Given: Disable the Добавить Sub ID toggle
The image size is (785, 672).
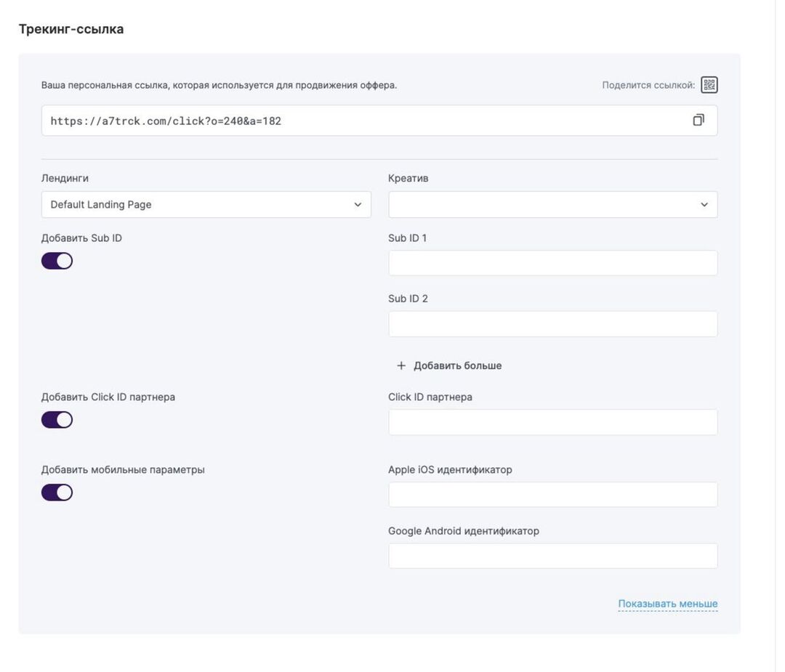Looking at the screenshot, I should click(57, 261).
